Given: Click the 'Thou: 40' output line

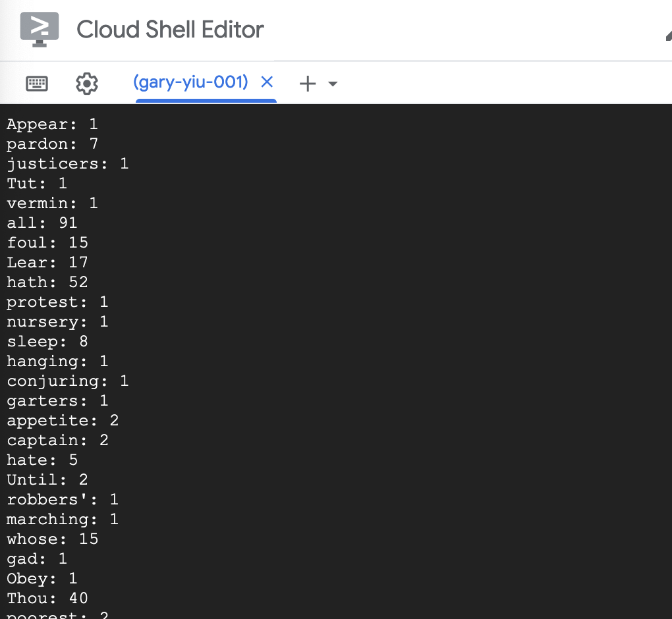Looking at the screenshot, I should pyautogui.click(x=47, y=598).
